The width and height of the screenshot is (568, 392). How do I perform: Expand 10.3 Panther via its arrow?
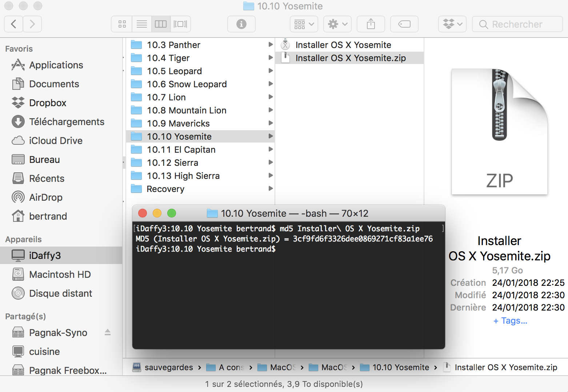pos(271,44)
